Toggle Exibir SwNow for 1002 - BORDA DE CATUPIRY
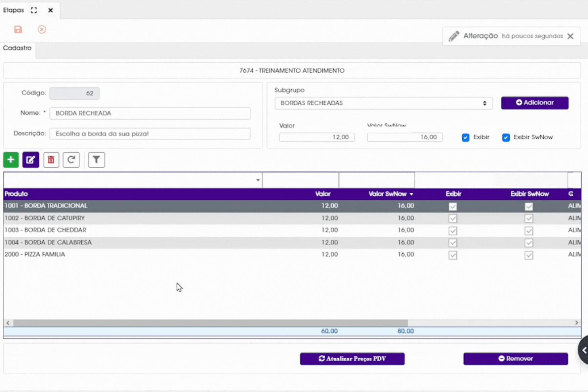This screenshot has height=392, width=588. [529, 219]
